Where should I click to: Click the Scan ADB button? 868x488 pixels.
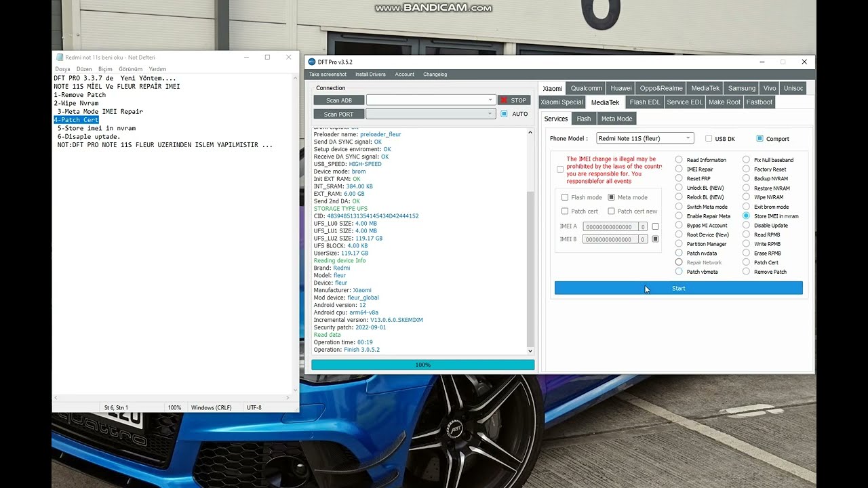338,100
